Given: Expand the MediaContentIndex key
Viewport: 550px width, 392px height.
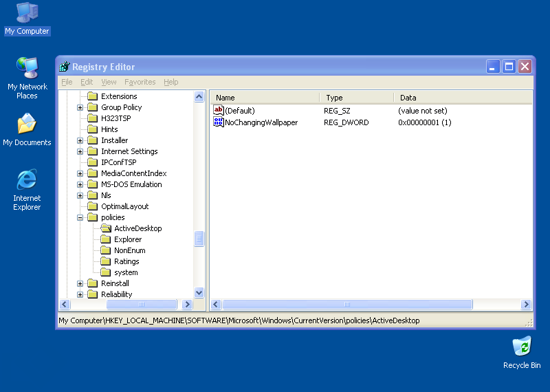Looking at the screenshot, I should 80,173.
